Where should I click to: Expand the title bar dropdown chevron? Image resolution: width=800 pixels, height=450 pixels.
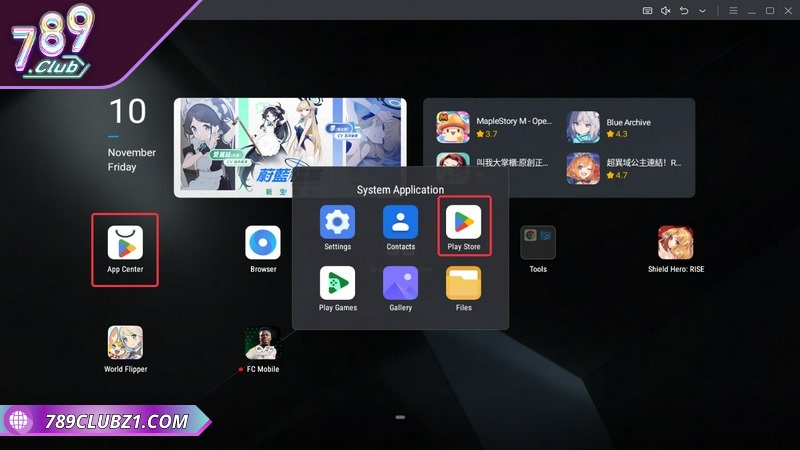tap(702, 10)
